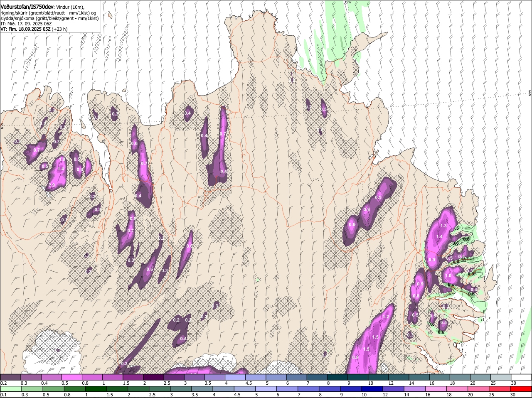
Task: Choose the dark teal 8 swatch, upper legend
Action: click(x=337, y=377)
